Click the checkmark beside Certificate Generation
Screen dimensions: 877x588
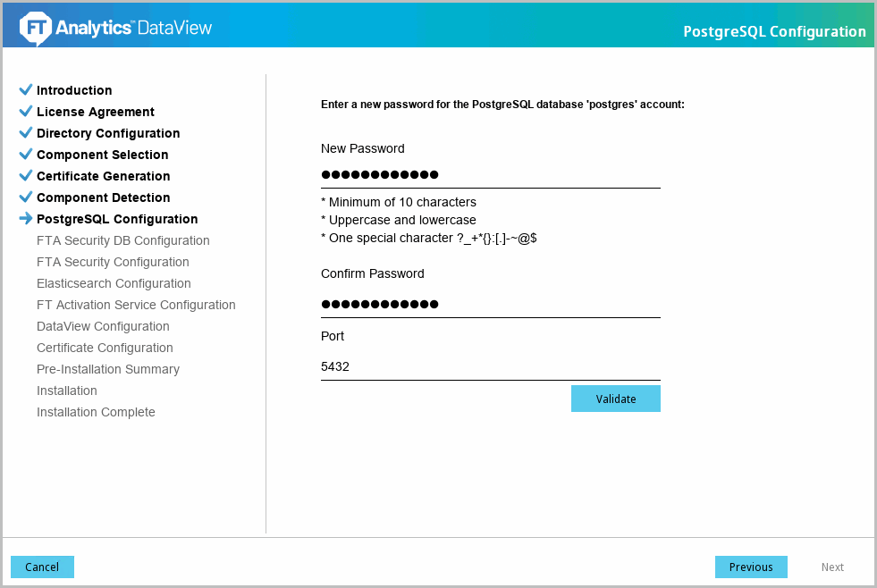point(25,176)
